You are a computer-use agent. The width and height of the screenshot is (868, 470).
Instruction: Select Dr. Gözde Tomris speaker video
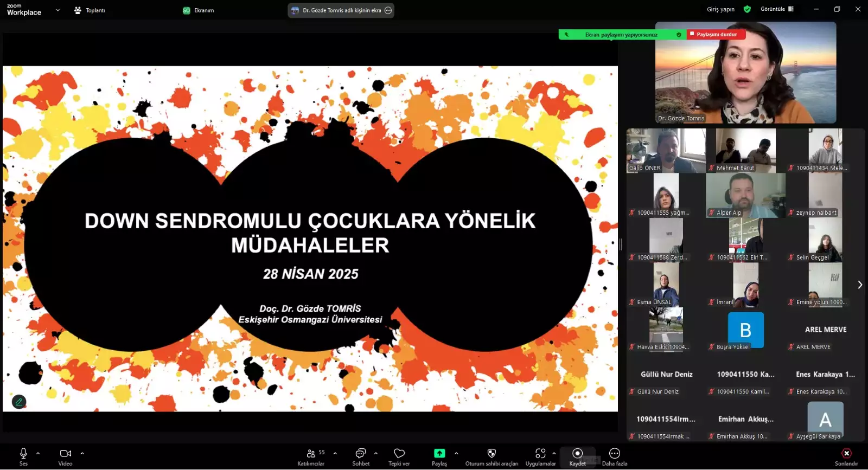click(x=745, y=73)
